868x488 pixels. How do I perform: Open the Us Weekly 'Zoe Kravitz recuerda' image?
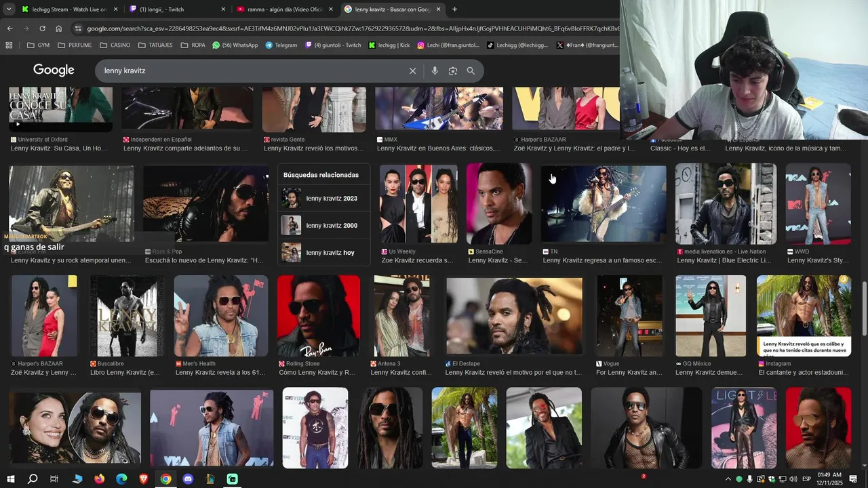(x=418, y=204)
